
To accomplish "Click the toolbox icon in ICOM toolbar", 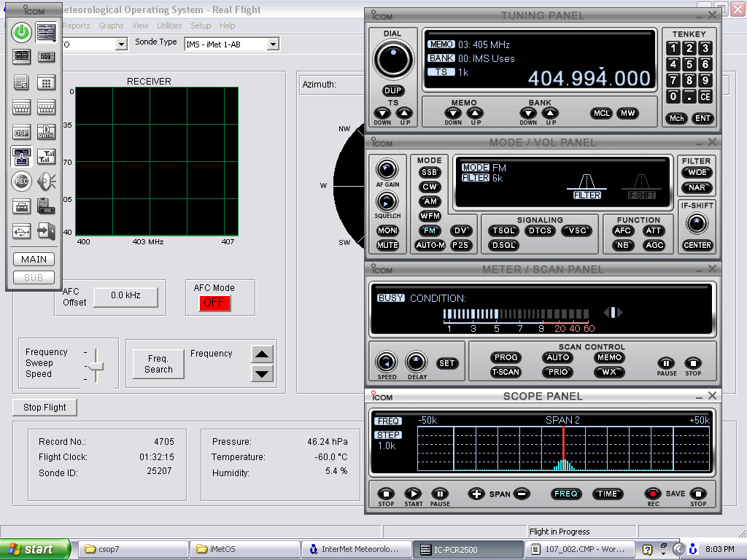I will (x=21, y=206).
